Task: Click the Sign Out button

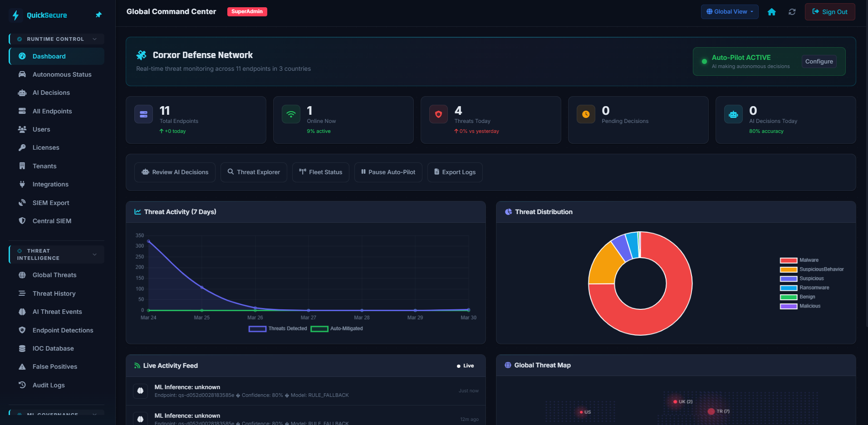Action: click(829, 12)
